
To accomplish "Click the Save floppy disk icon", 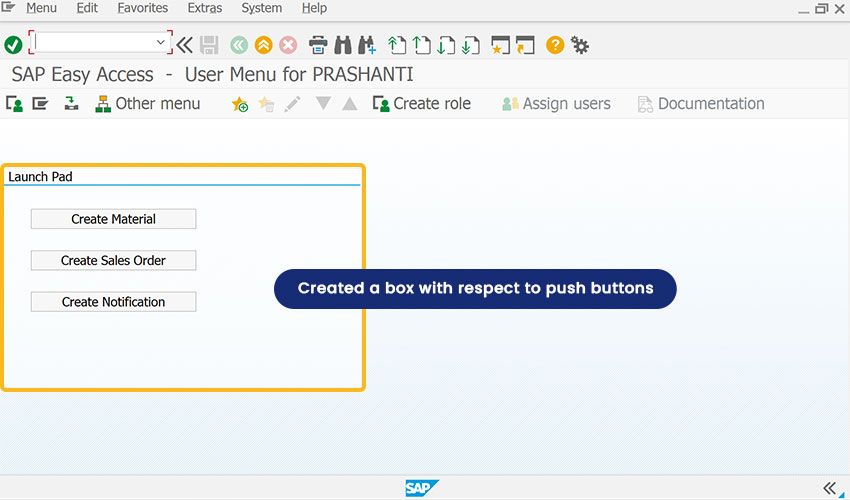I will pyautogui.click(x=209, y=45).
